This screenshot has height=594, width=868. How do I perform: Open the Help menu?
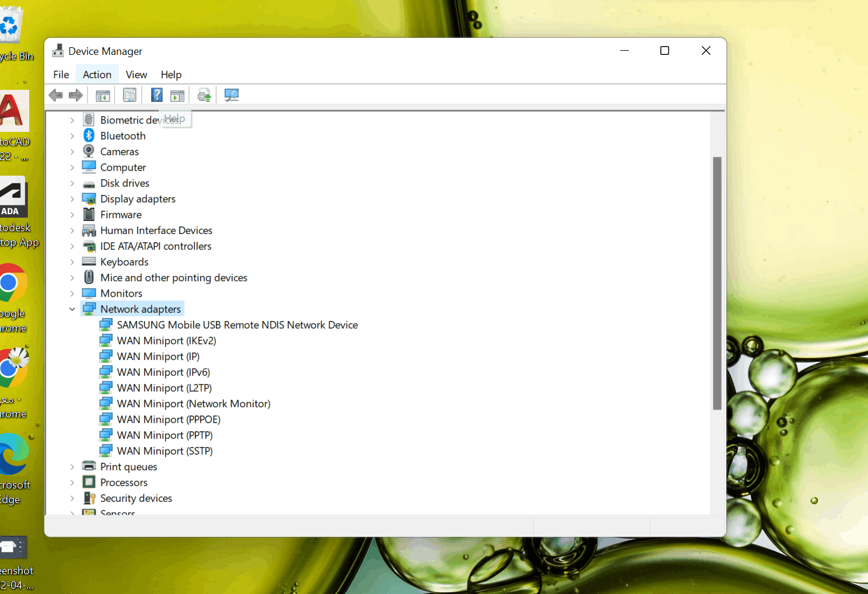click(171, 74)
